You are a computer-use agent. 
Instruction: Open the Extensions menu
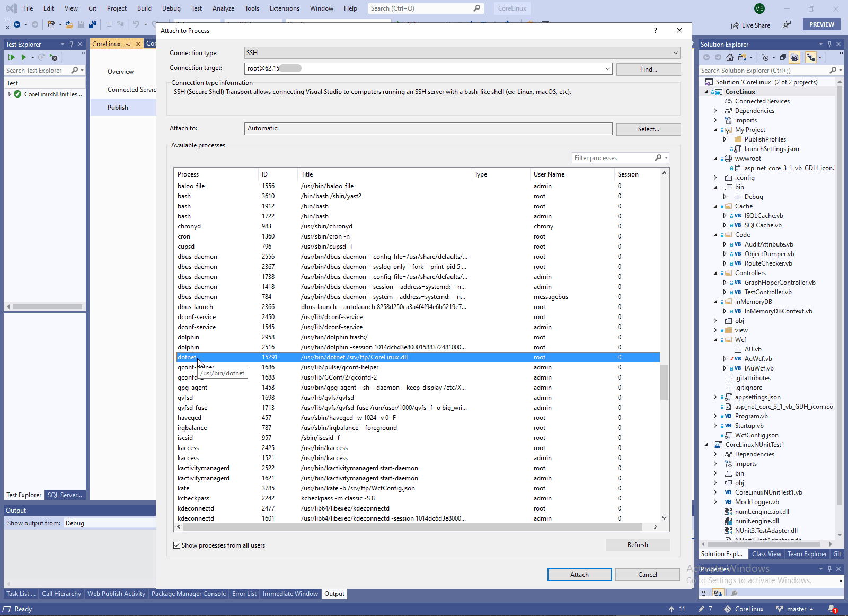click(284, 8)
